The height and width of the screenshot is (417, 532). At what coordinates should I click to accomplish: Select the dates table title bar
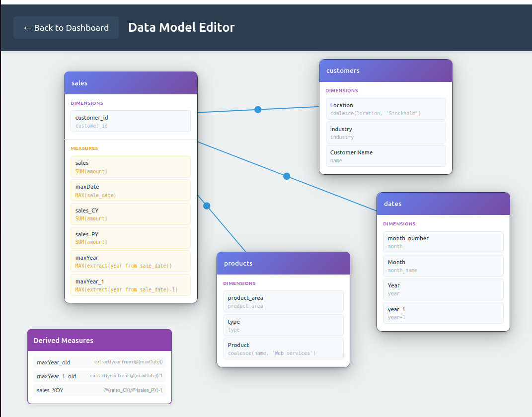pos(443,204)
